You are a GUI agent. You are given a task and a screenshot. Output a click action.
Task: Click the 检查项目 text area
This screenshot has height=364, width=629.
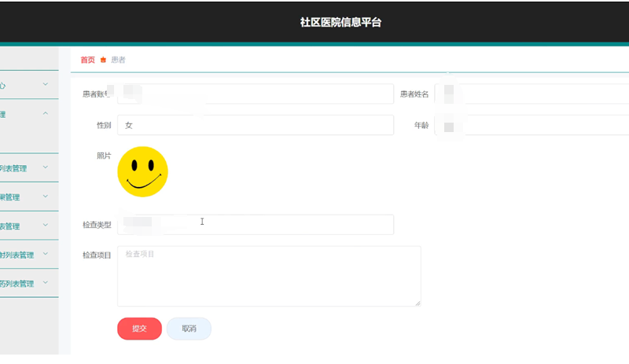pos(269,276)
